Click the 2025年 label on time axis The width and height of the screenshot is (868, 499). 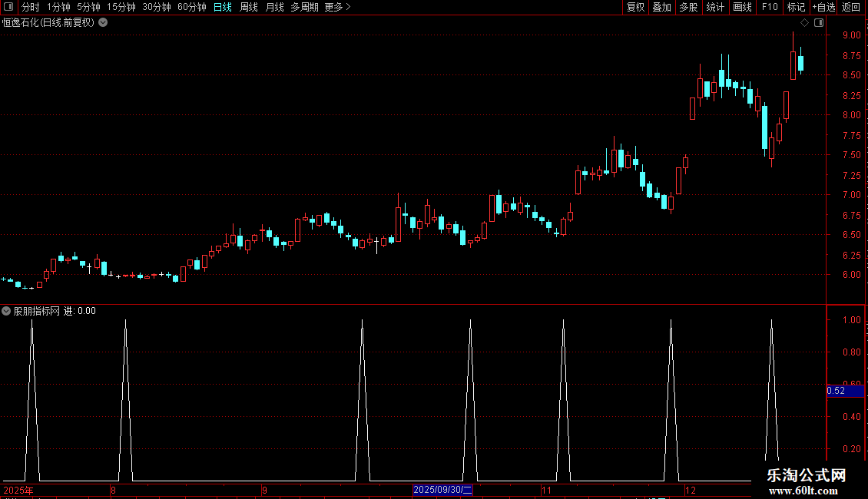[x=18, y=490]
